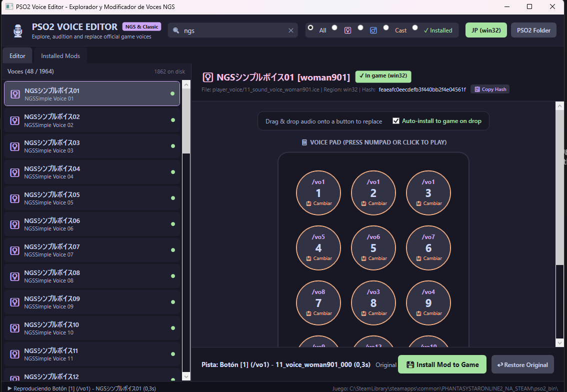This screenshot has height=392, width=567.
Task: Play voice pad button 1 (/vo1)
Action: [318, 192]
